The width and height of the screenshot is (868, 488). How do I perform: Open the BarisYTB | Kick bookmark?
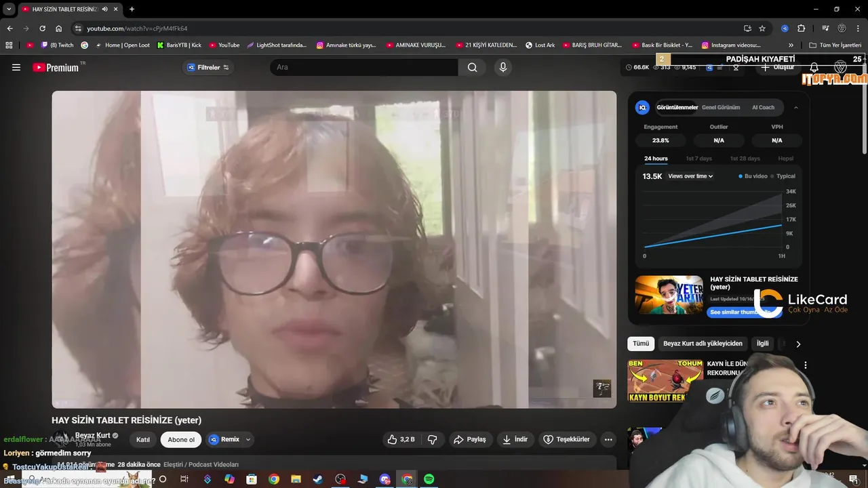(x=179, y=45)
